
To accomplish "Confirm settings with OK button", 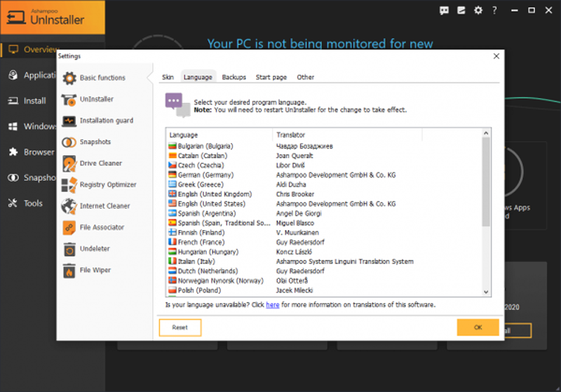I will click(x=478, y=327).
